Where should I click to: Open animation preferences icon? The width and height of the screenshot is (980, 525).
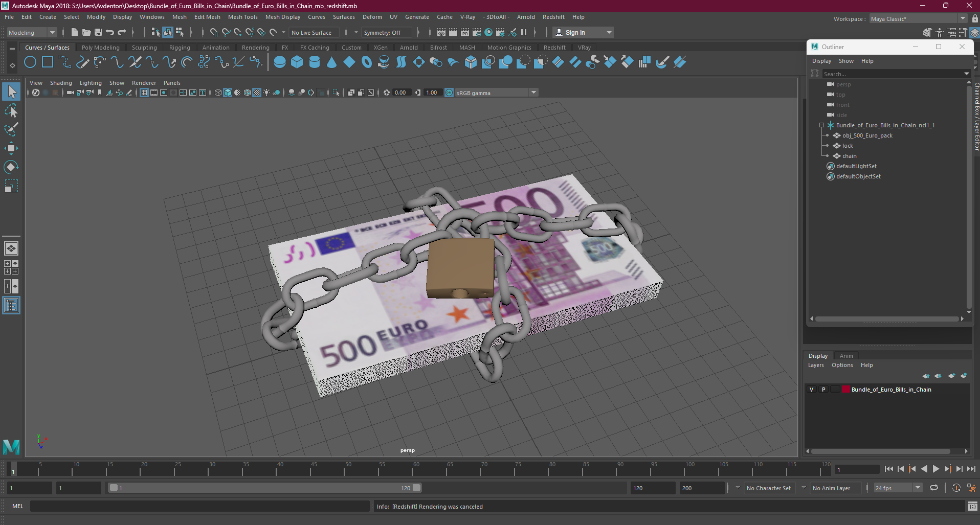coord(971,488)
